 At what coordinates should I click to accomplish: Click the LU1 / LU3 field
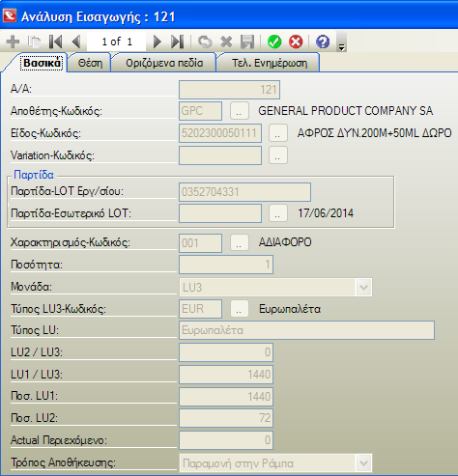point(226,375)
